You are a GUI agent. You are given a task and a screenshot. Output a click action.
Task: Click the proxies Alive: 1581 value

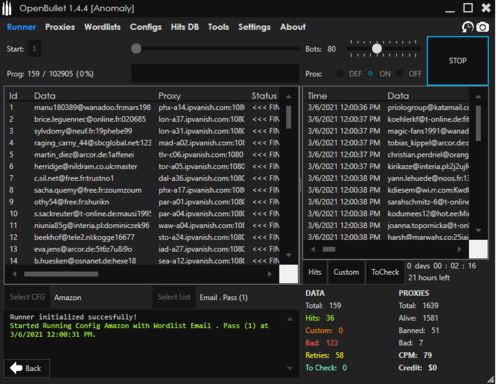click(x=418, y=318)
